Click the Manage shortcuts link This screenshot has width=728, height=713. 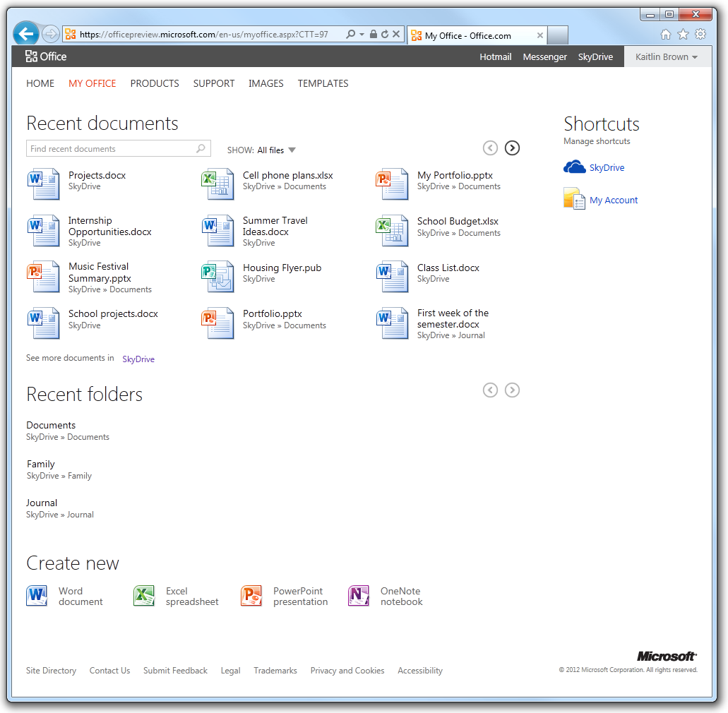[597, 141]
